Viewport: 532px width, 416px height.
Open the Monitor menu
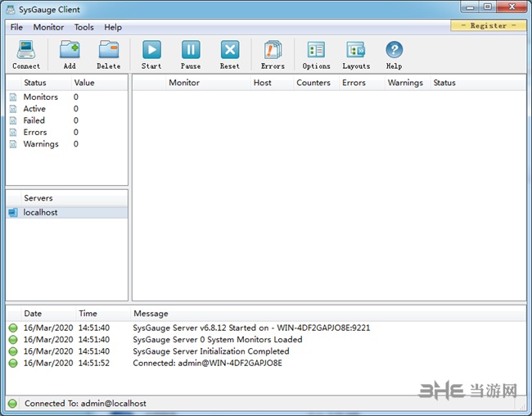[48, 27]
